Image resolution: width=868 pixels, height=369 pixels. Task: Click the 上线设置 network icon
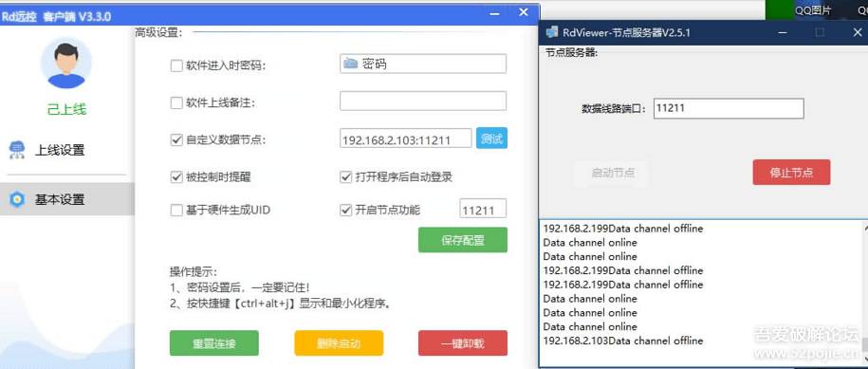[17, 150]
